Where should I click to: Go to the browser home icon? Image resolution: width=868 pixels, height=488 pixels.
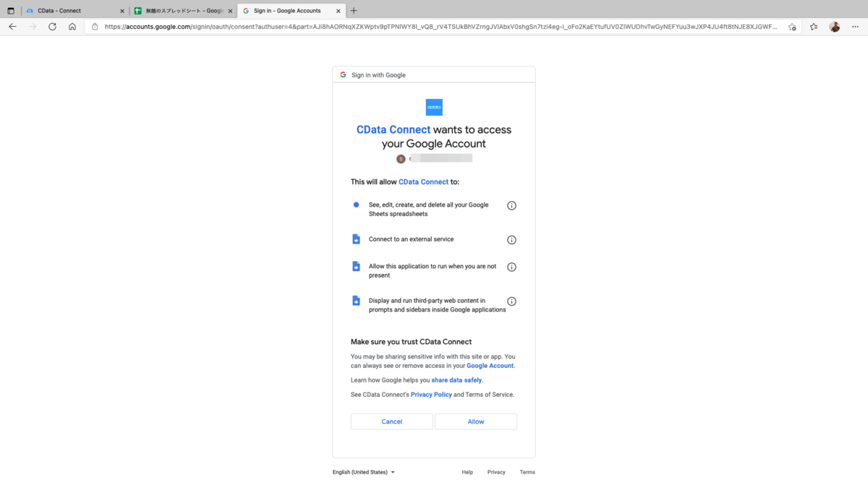click(72, 27)
